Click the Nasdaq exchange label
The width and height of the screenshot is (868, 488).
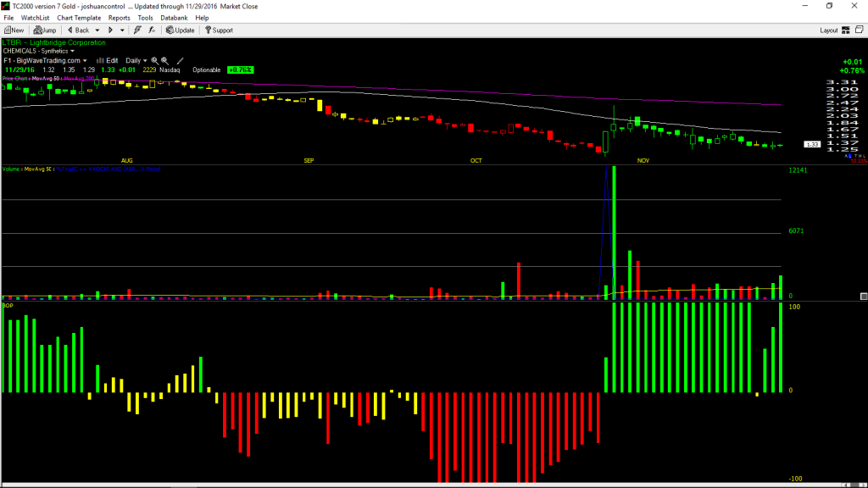point(170,70)
